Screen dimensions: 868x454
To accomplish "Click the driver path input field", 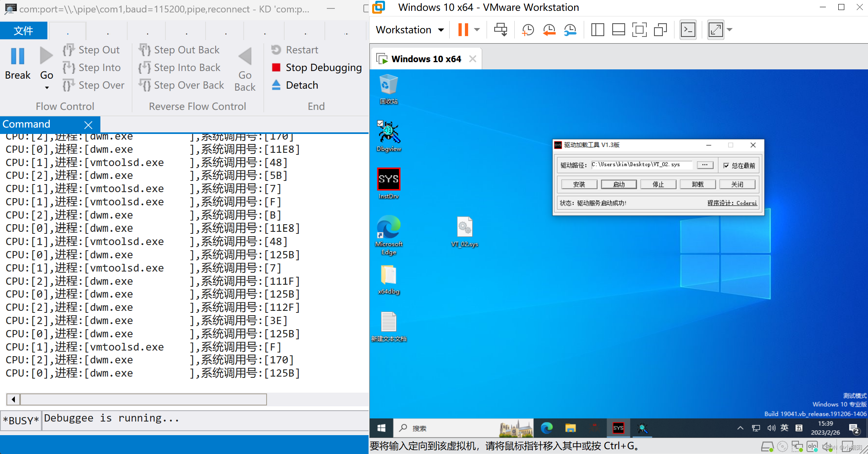I will point(641,165).
